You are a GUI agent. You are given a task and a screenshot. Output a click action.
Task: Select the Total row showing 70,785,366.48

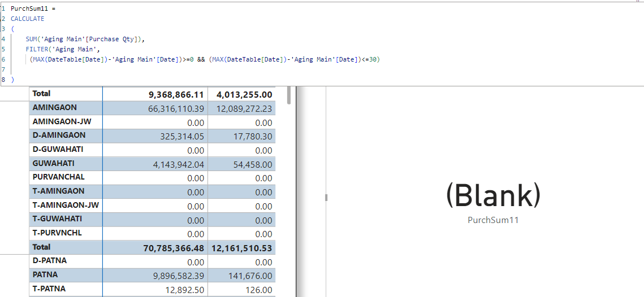pos(152,247)
